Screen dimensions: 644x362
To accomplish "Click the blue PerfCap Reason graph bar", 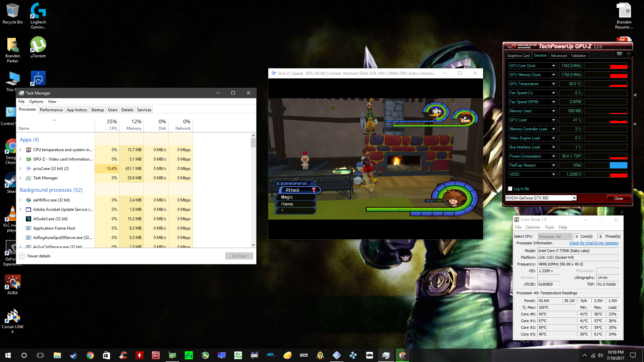I will point(618,165).
